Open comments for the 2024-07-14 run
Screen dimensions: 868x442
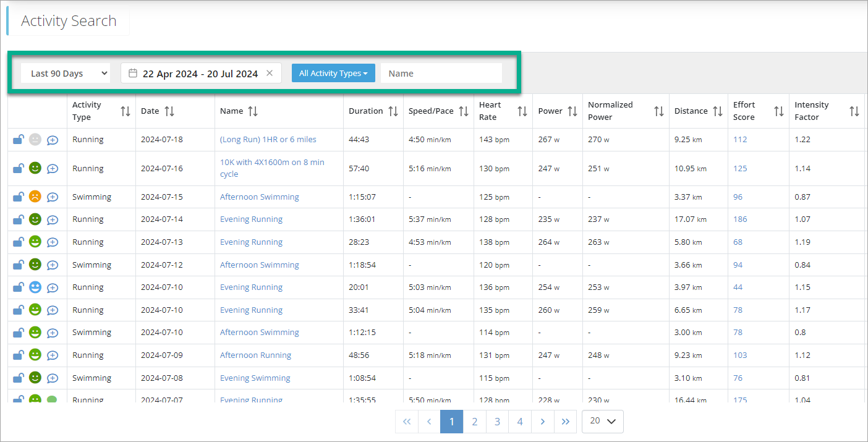[x=53, y=219]
